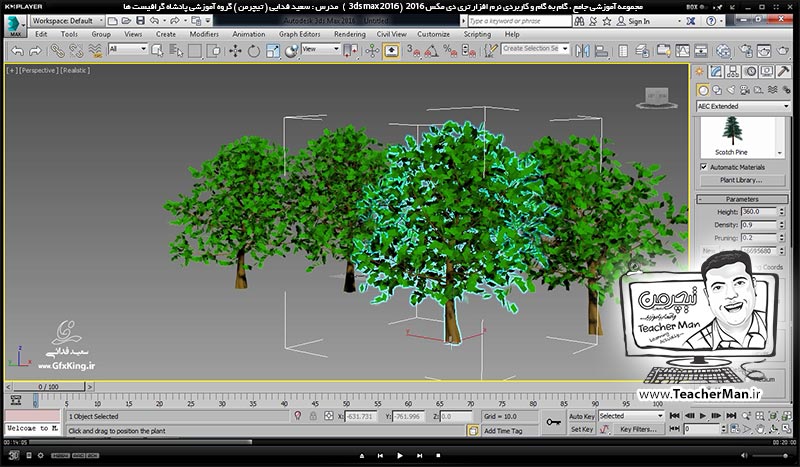Open the Edit menu
This screenshot has width=800, height=467.
point(41,34)
